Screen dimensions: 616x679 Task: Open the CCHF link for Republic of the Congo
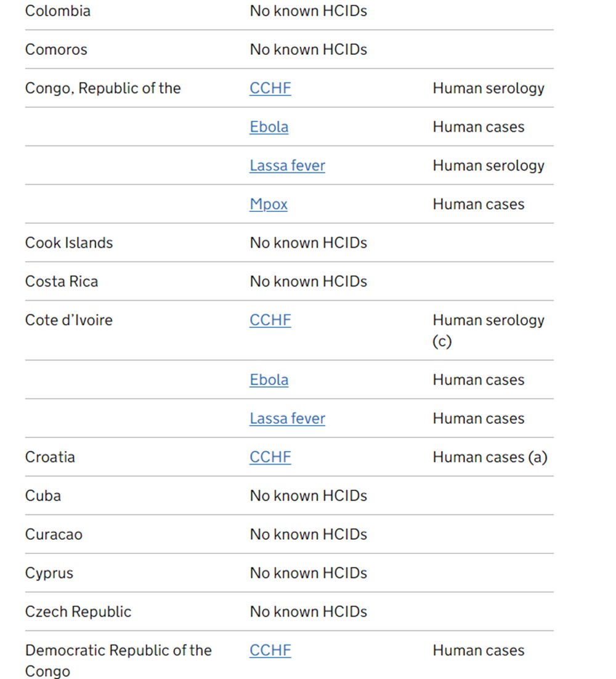tap(270, 88)
